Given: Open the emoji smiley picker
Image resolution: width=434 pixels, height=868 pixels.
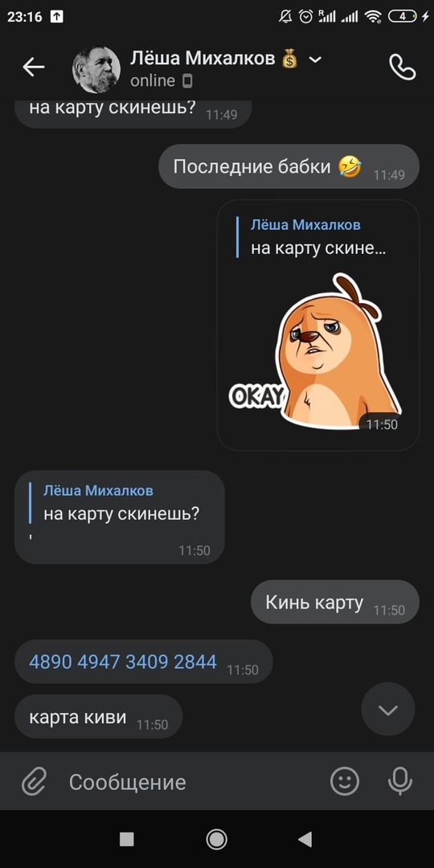Looking at the screenshot, I should [344, 782].
